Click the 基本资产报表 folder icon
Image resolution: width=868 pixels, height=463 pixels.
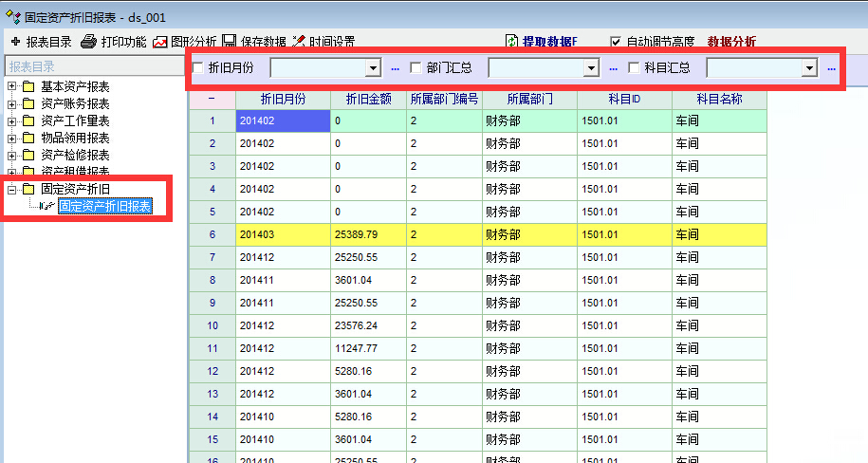[28, 87]
